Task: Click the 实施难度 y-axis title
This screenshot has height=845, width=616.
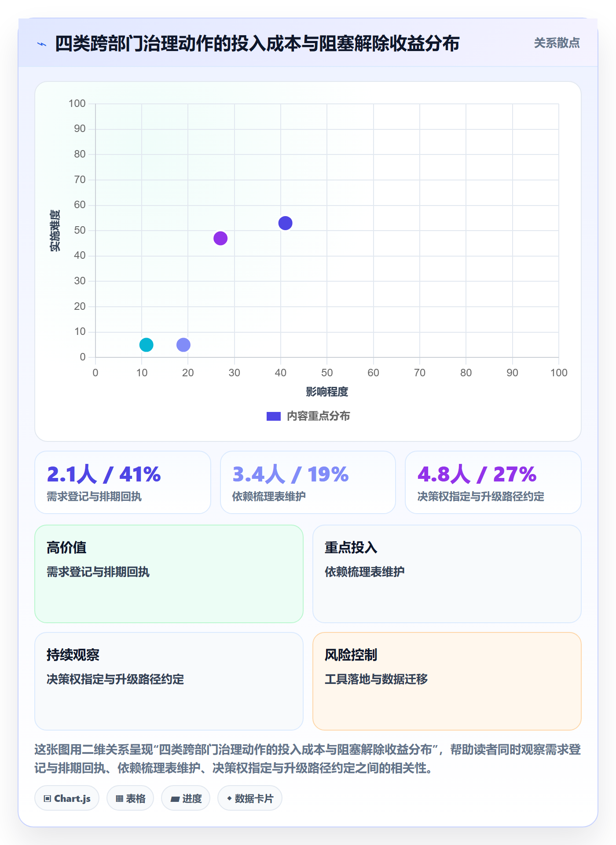Action: [x=55, y=231]
